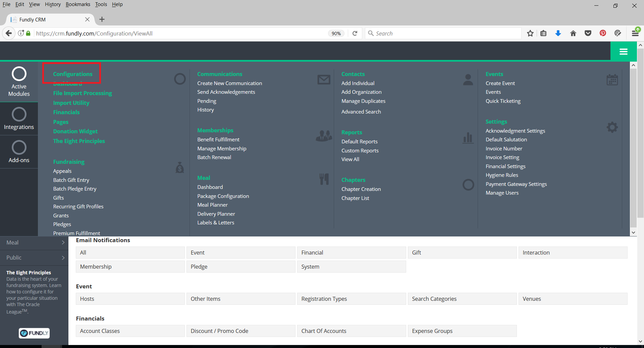The height and width of the screenshot is (348, 644).
Task: Open the Add-ons circle icon
Action: [x=19, y=147]
